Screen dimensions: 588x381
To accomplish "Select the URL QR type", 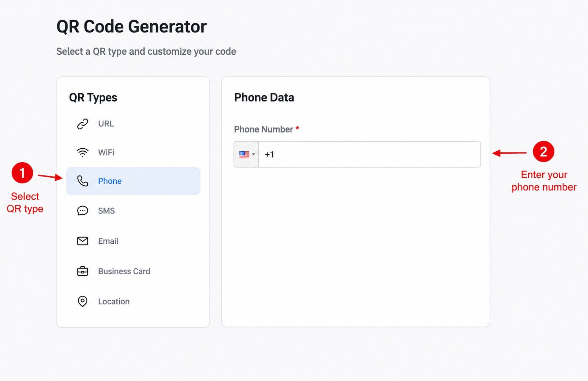I will tap(133, 124).
